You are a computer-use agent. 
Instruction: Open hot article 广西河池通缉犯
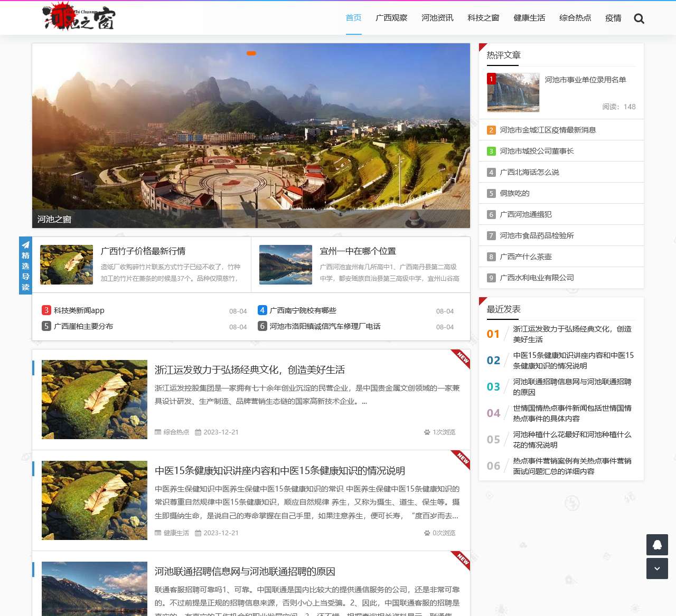click(x=526, y=214)
